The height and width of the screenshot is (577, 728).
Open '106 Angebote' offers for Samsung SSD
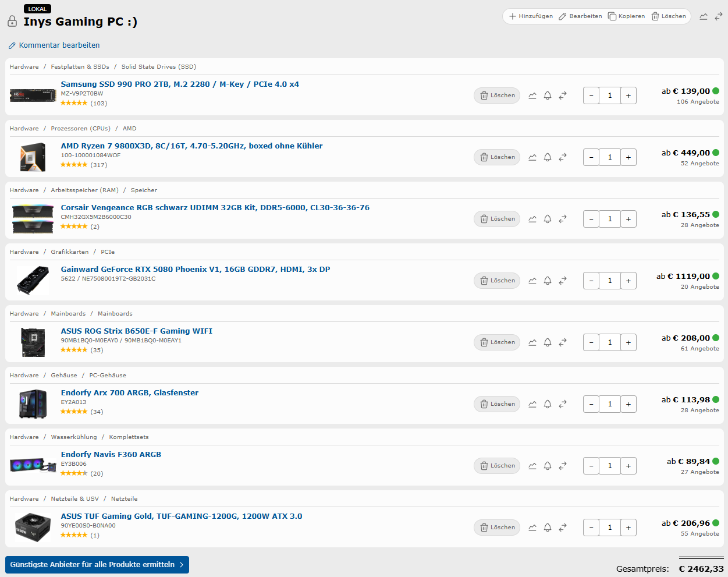(x=698, y=102)
